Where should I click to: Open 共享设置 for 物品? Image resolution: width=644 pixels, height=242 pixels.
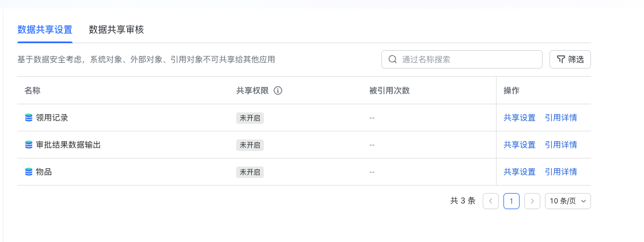(x=520, y=172)
